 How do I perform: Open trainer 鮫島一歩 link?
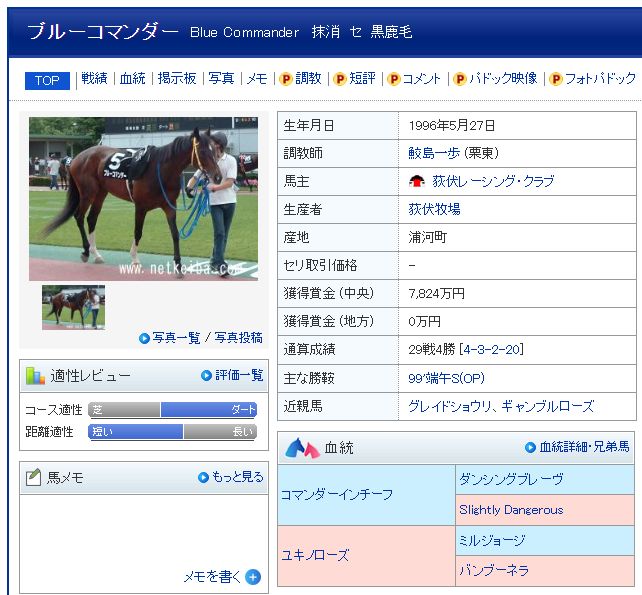point(434,153)
